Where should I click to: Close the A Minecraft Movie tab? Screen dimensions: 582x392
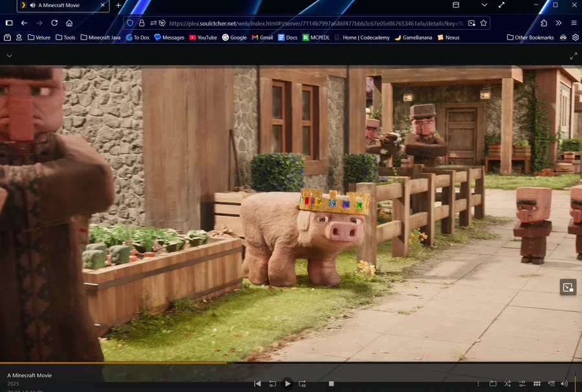tap(103, 5)
